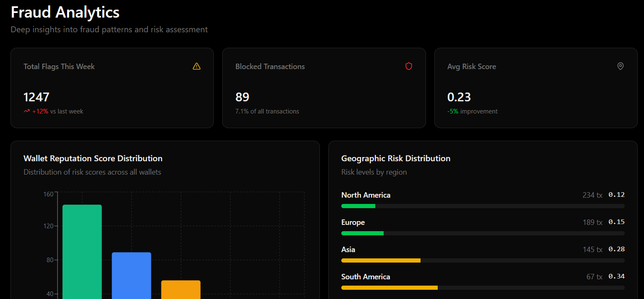This screenshot has height=299, width=644.
Task: Click 'Distribution of risk scores across all wallets' subtitle
Action: pyautogui.click(x=92, y=172)
